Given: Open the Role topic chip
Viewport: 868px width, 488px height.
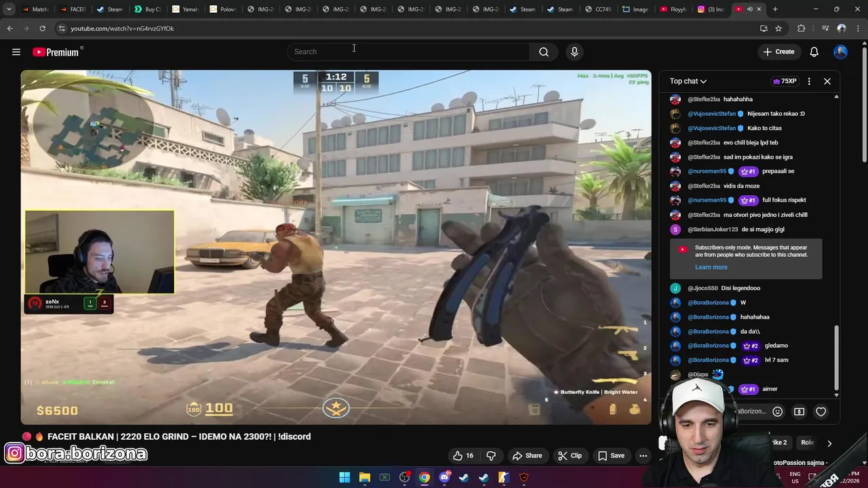Looking at the screenshot, I should pos(807,443).
